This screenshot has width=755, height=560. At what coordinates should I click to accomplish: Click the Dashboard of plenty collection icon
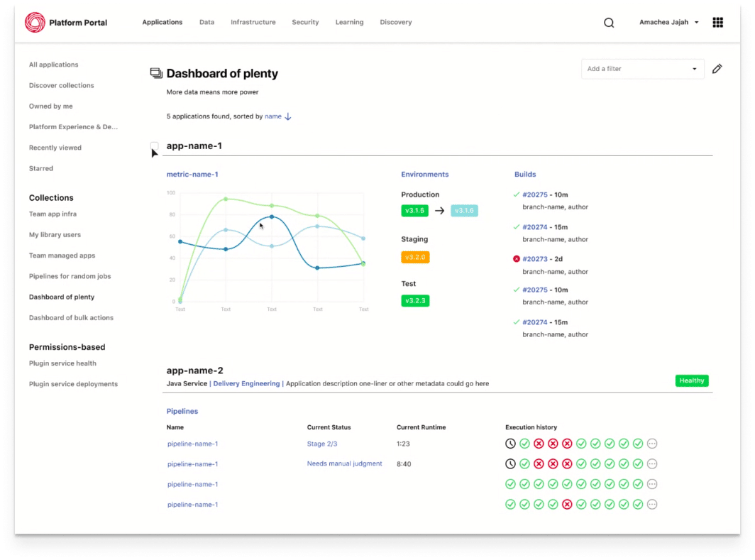point(156,73)
